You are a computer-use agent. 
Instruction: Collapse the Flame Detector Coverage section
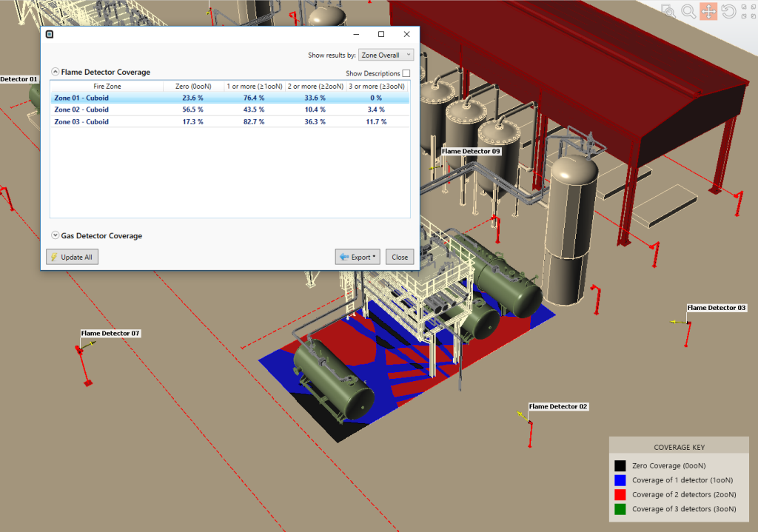tap(55, 71)
